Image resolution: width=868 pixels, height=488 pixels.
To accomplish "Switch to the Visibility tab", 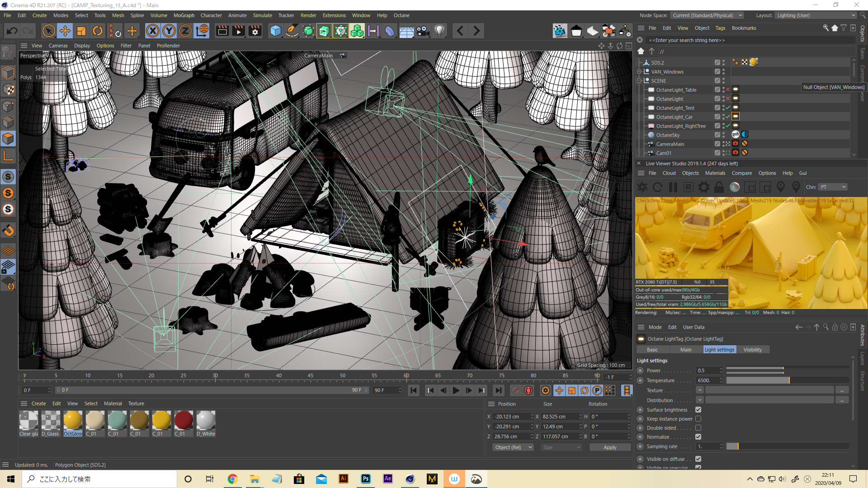I will pyautogui.click(x=752, y=350).
